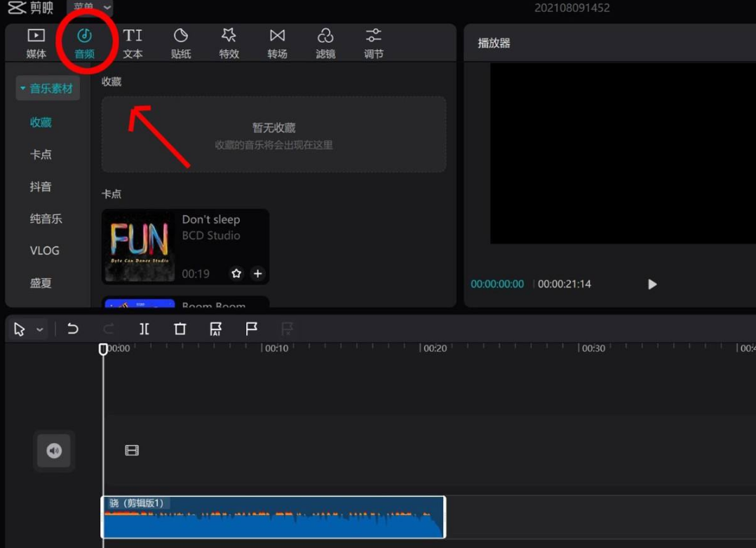Click the delete trash icon

pyautogui.click(x=180, y=329)
